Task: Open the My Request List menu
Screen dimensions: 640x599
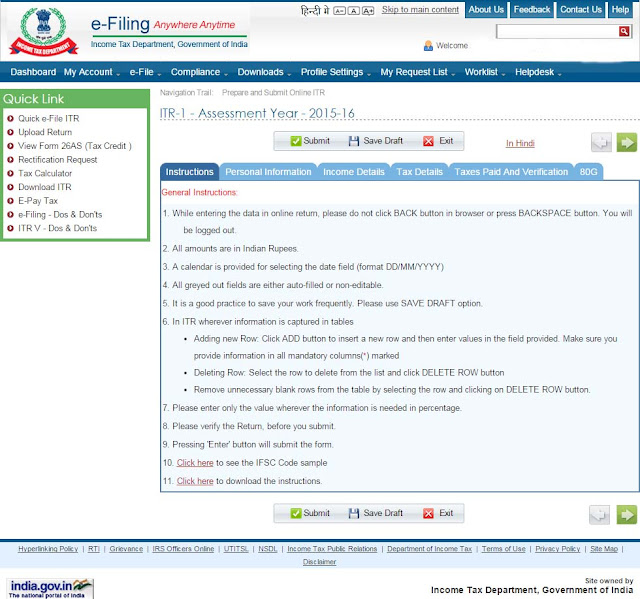Action: 418,72
